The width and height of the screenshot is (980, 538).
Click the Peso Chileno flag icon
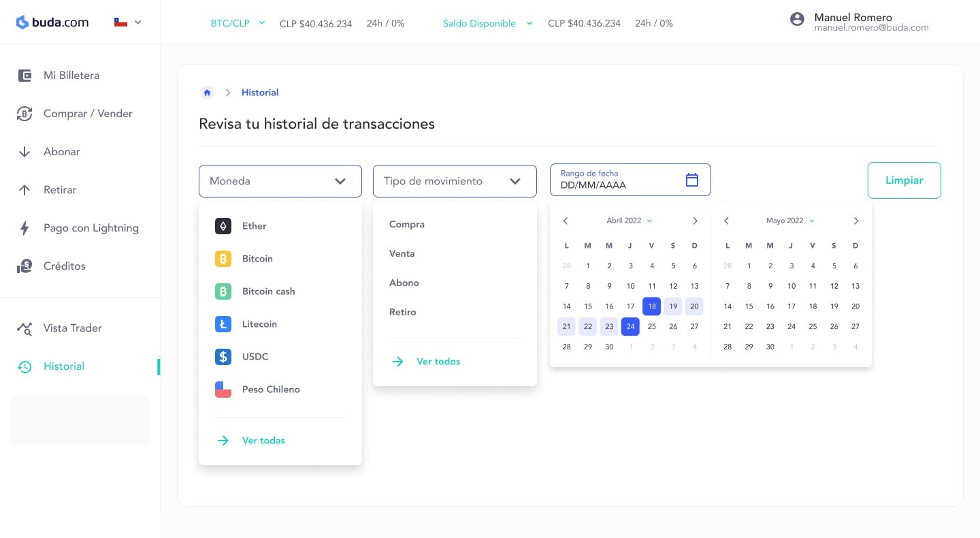(x=223, y=390)
